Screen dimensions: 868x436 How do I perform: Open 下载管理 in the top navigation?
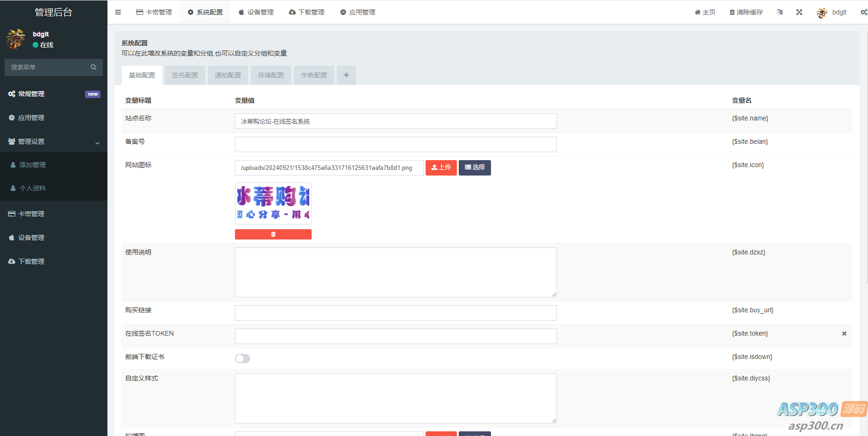coord(307,12)
